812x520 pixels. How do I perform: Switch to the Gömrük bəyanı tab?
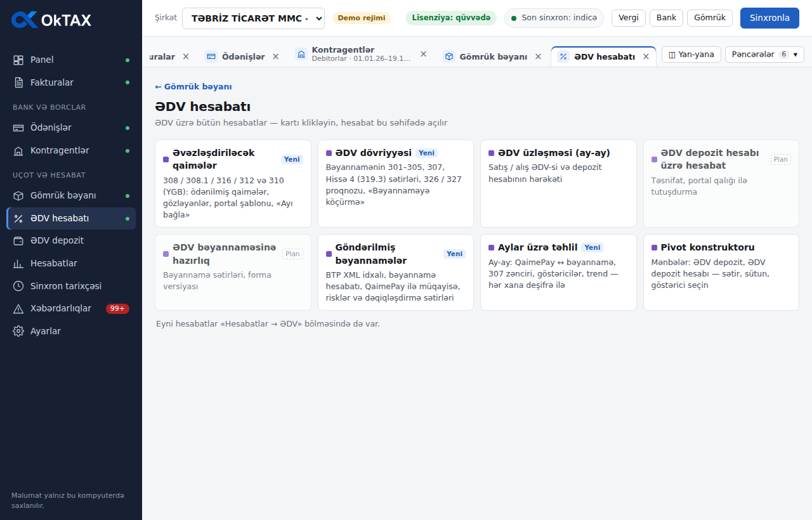[485, 56]
